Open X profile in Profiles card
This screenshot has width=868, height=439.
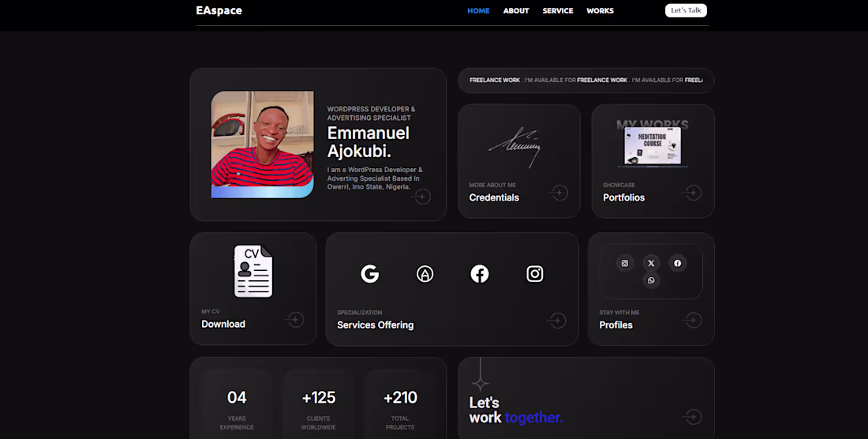(x=651, y=263)
